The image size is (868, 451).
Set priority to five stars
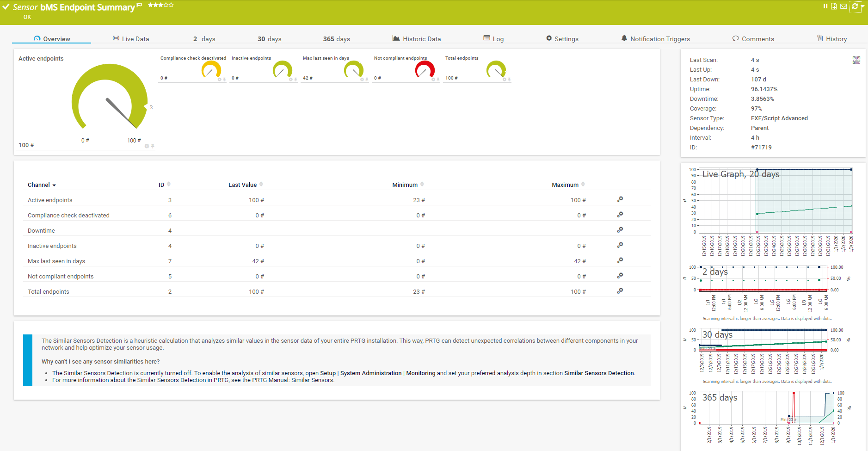pyautogui.click(x=172, y=5)
